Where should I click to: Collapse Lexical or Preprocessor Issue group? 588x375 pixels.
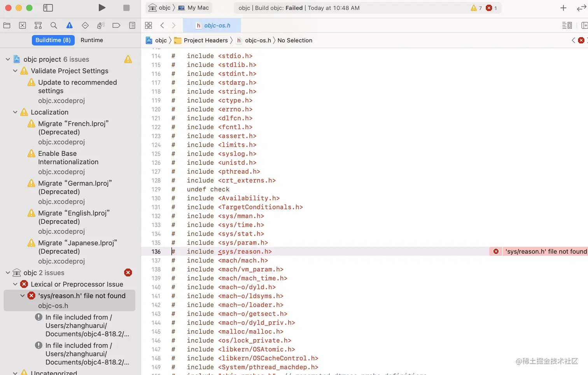(x=15, y=284)
